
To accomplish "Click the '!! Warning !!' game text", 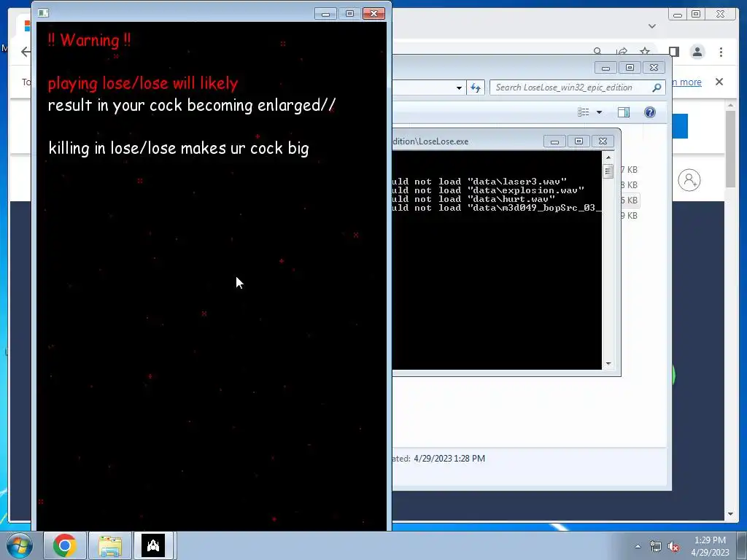I will [x=89, y=40].
